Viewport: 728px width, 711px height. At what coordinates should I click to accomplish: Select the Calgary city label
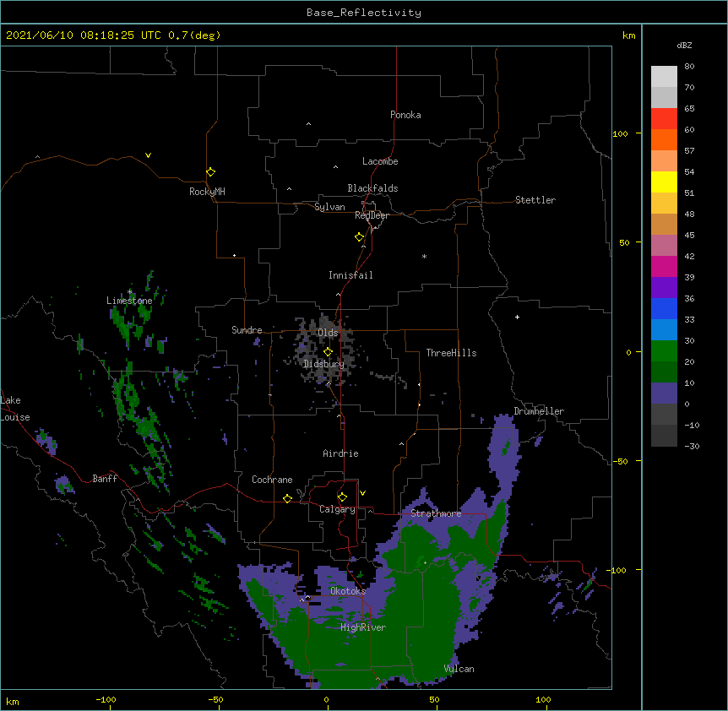337,509
